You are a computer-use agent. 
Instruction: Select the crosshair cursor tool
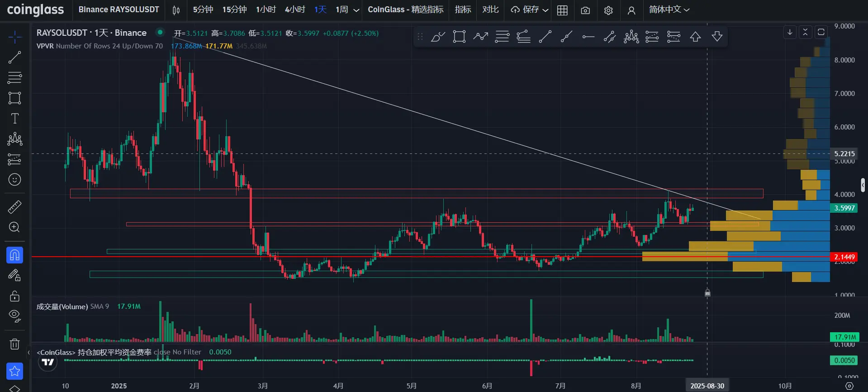pyautogui.click(x=14, y=37)
